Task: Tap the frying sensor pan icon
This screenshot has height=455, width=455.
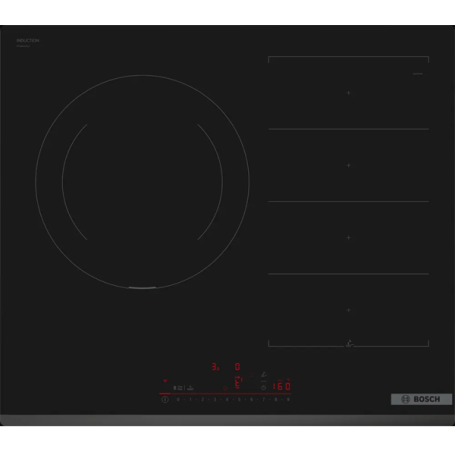Action: [264, 374]
